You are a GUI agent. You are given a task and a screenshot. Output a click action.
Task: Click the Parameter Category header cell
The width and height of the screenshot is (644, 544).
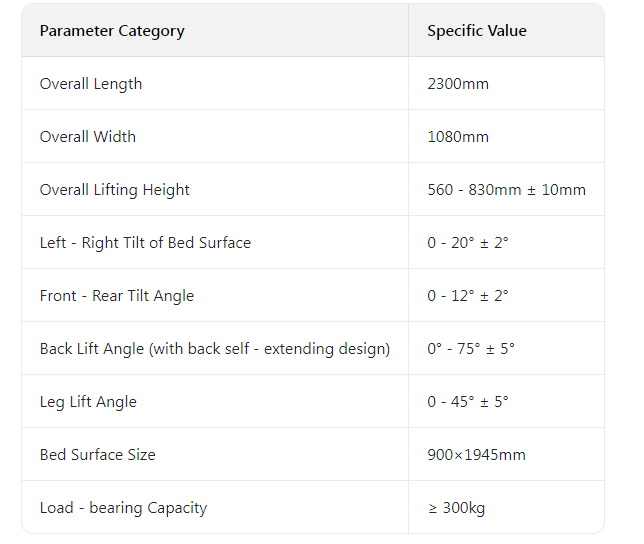coord(112,31)
